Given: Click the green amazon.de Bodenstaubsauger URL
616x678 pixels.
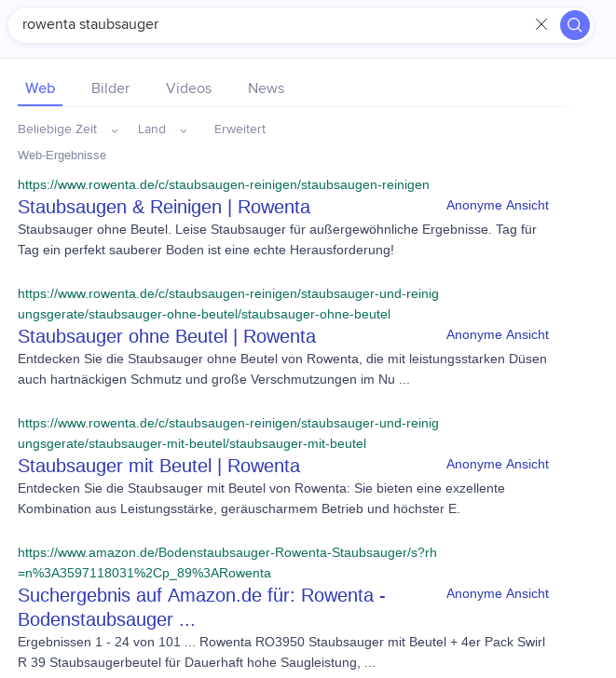Looking at the screenshot, I should pyautogui.click(x=227, y=563).
